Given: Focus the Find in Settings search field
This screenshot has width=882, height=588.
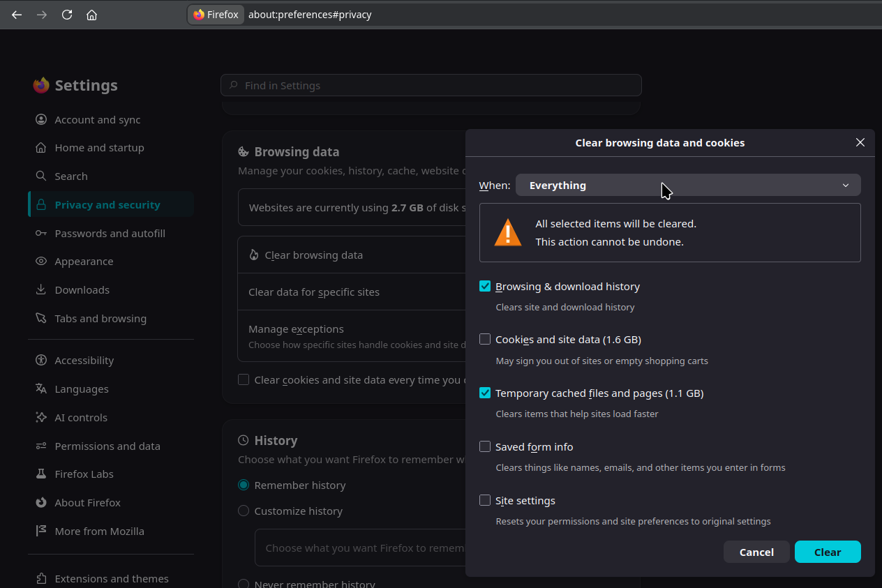Looking at the screenshot, I should tap(431, 85).
